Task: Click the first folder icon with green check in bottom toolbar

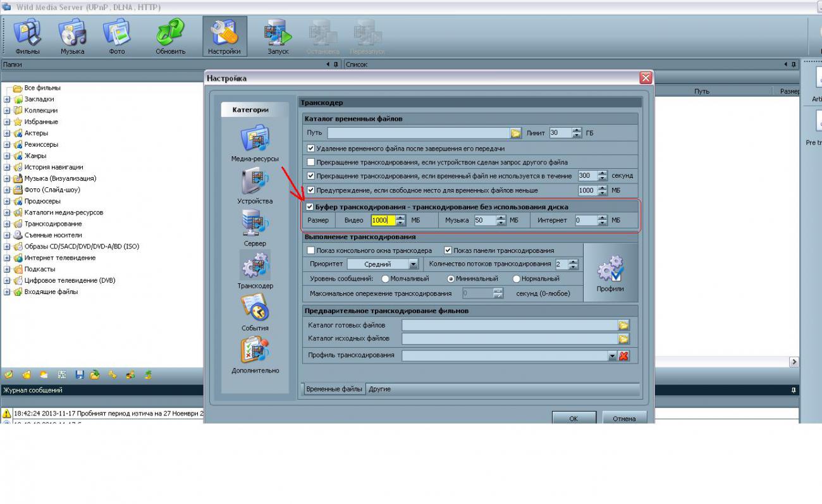Action: point(9,374)
